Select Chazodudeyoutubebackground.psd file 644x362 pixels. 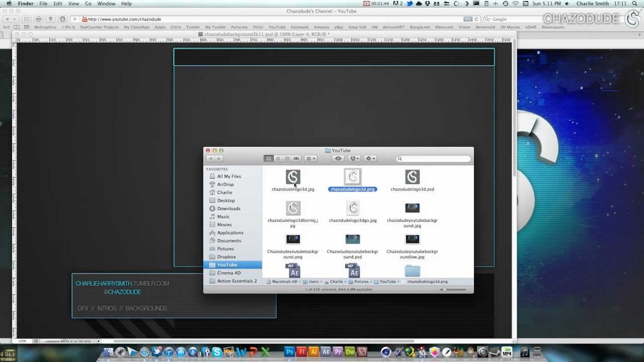(353, 239)
